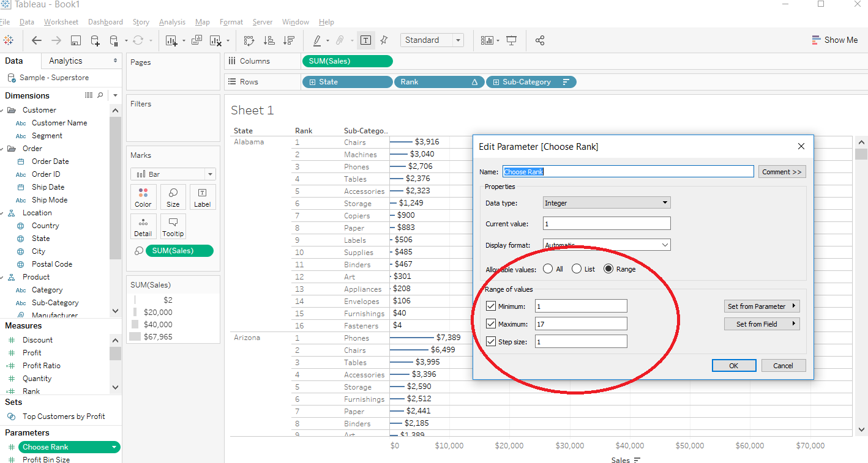Open the Color shelf on Marks card
Screen dimensions: 868x463
pyautogui.click(x=143, y=197)
